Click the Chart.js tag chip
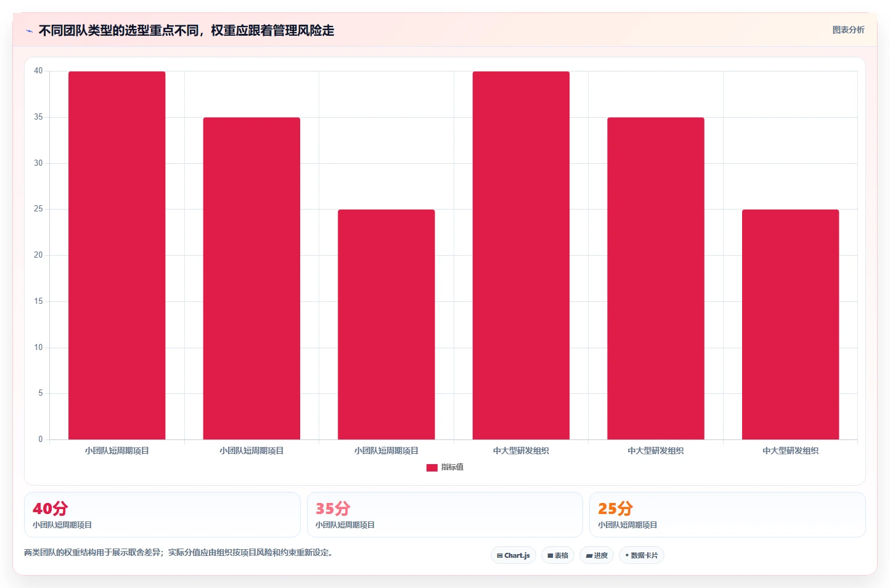This screenshot has height=588, width=890. [x=513, y=555]
